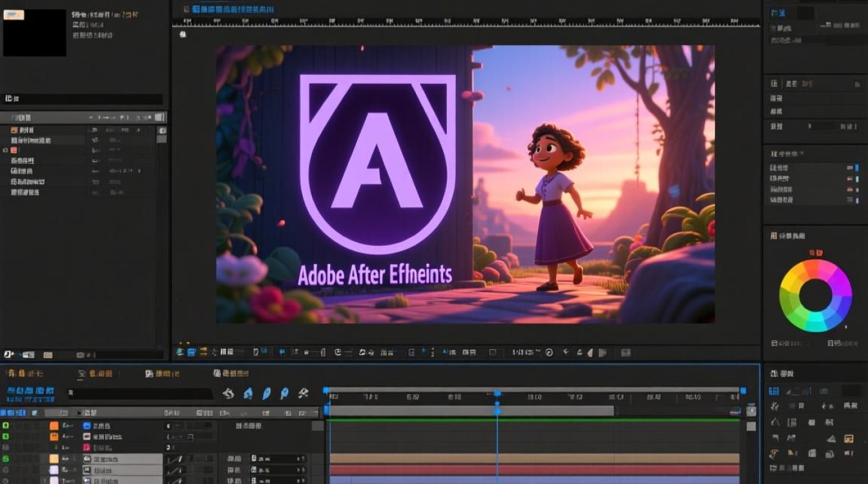Open the dropdown in the fifth timeline layer row

click(278, 469)
